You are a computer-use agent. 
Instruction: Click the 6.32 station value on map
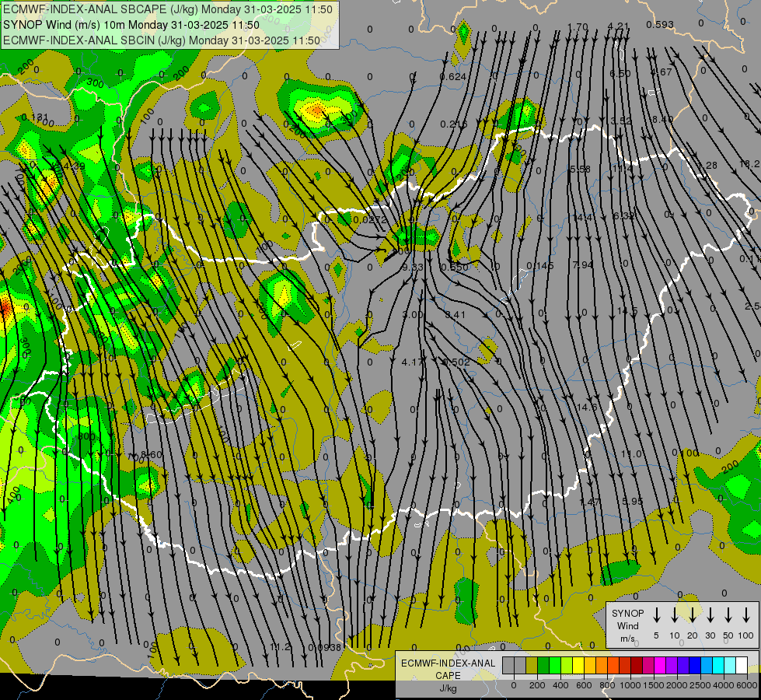pos(623,215)
